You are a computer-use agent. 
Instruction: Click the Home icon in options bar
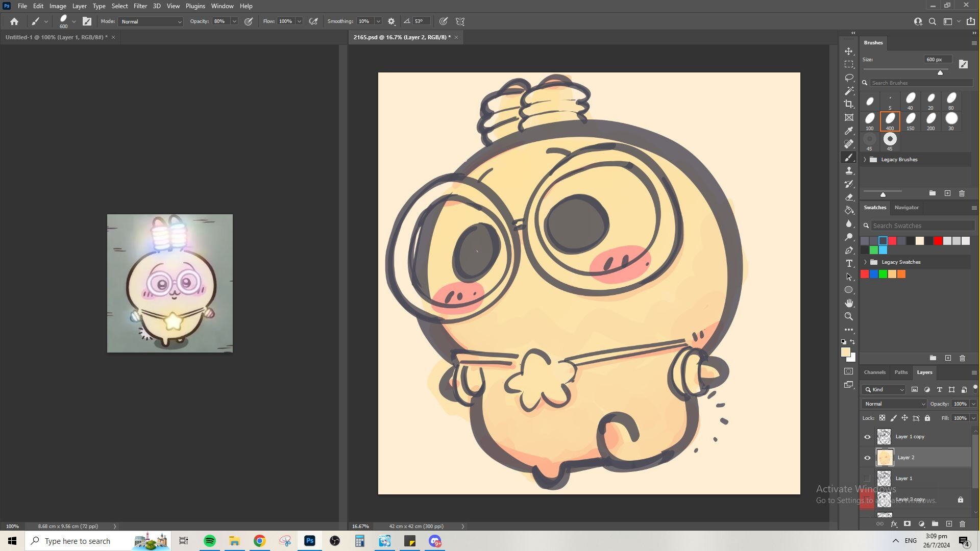(x=14, y=21)
